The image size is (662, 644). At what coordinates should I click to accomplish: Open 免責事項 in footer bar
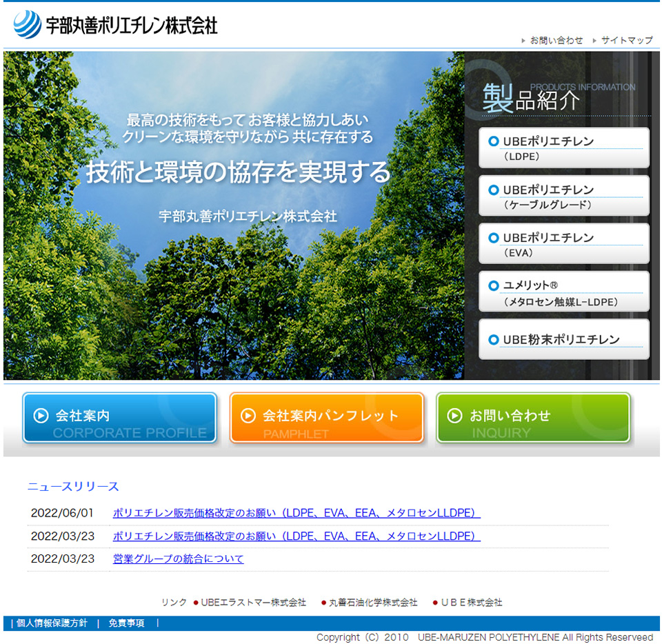(126, 623)
